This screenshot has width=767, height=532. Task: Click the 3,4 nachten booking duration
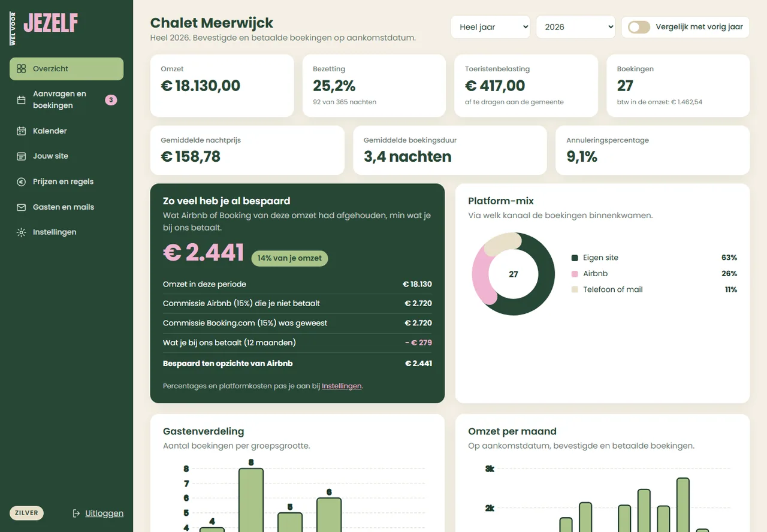(407, 157)
